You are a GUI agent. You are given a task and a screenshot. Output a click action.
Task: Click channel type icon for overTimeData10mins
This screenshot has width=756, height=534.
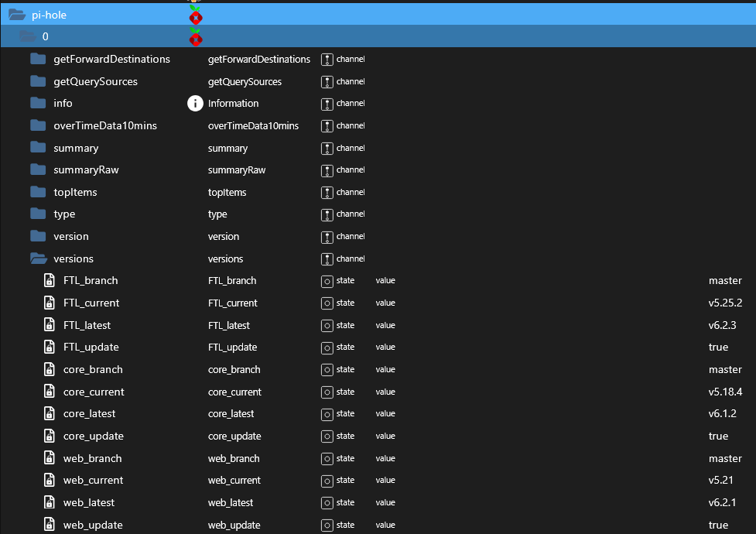tap(327, 126)
